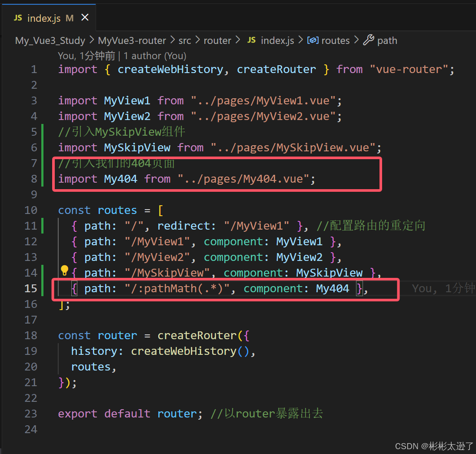476x454 pixels.
Task: Click line number 23 in gutter
Action: (x=31, y=414)
